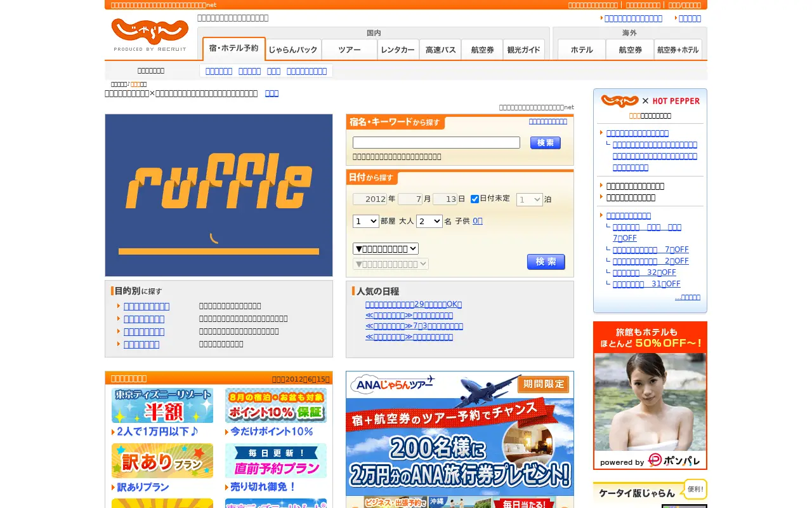The image size is (812, 508).
Task: Open the 高速バス tab
Action: tap(440, 50)
